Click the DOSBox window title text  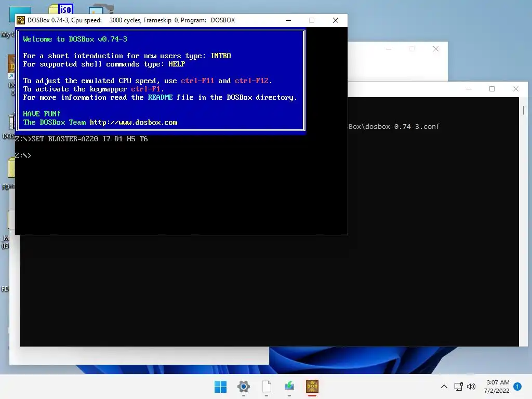click(x=131, y=20)
